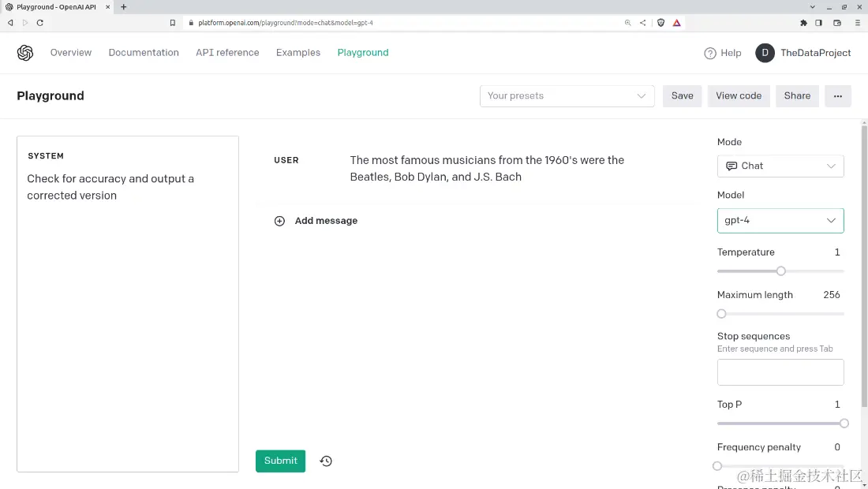Screen dimensions: 868x489
Task: Click the Frequency penalty slider handle
Action: point(717,466)
